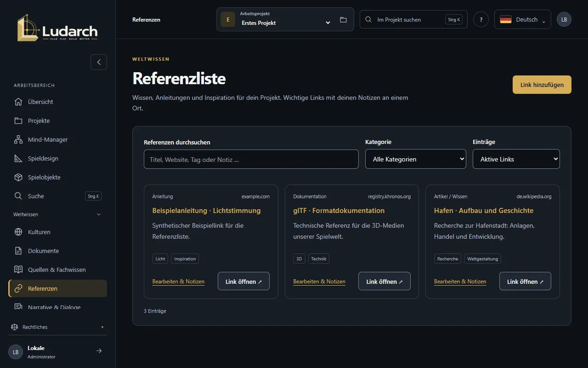The height and width of the screenshot is (368, 588).
Task: Click the Hafen · Aufbau und Geschichte title
Action: click(x=484, y=211)
